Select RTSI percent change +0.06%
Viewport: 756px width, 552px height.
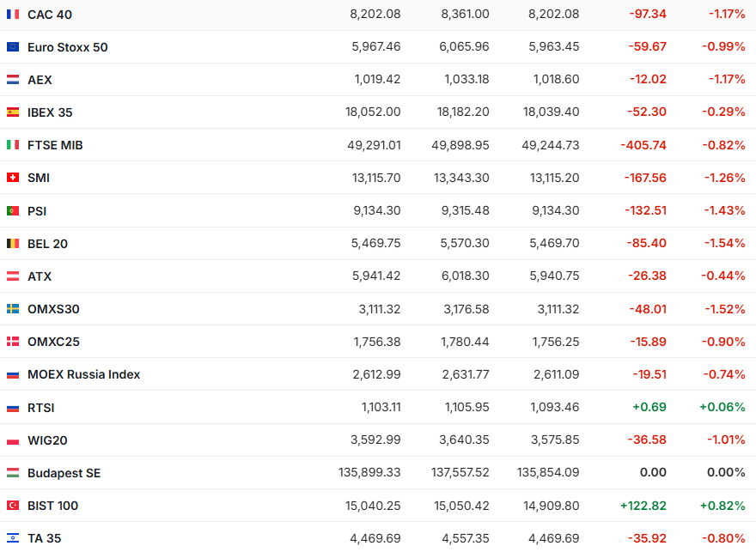click(722, 407)
